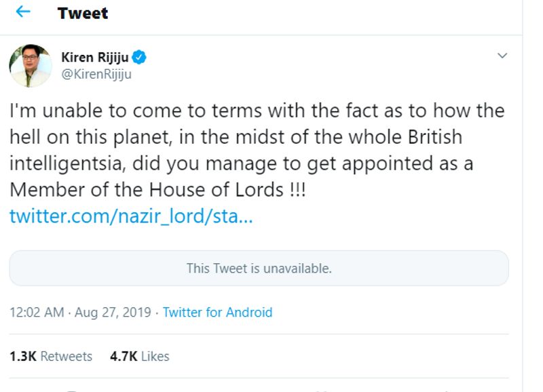This screenshot has height=392, width=543.
Task: Click the 'This Tweet is unavailable' box
Action: (259, 269)
